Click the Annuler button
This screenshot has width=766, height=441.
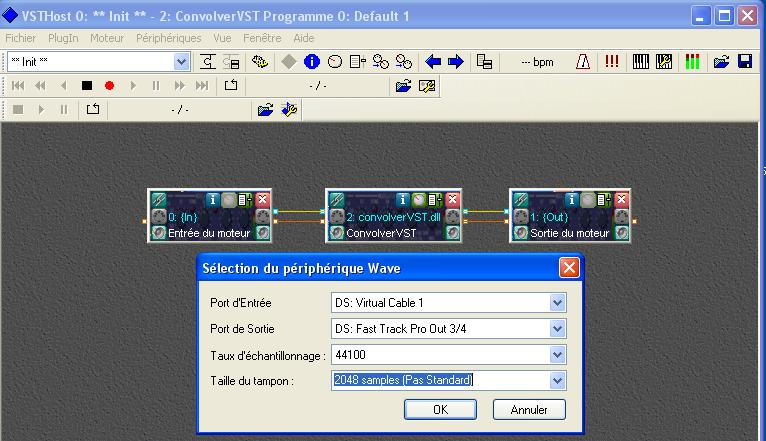click(529, 409)
